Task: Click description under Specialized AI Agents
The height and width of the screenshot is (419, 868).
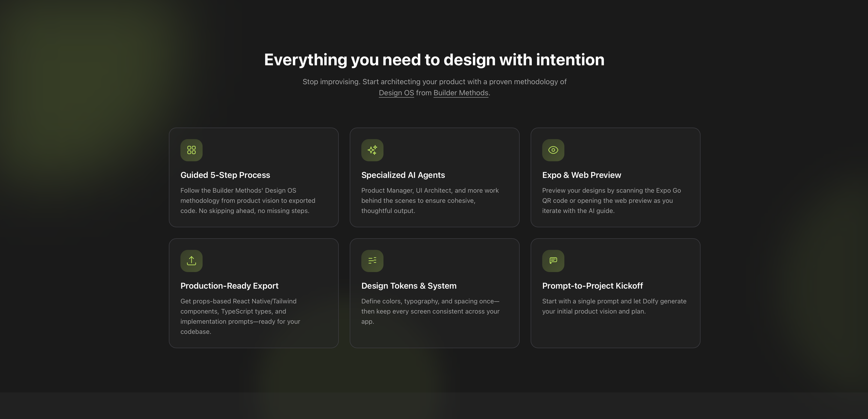Action: pos(430,201)
